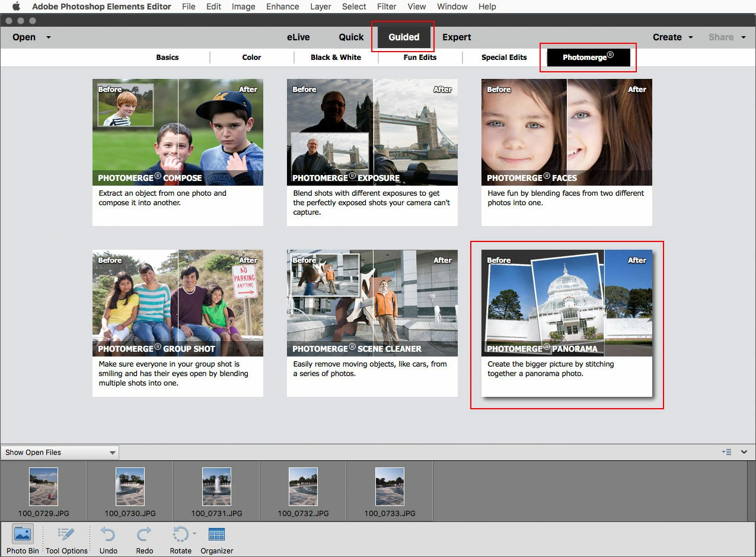756x557 pixels.
Task: Open the View menu
Action: (417, 7)
